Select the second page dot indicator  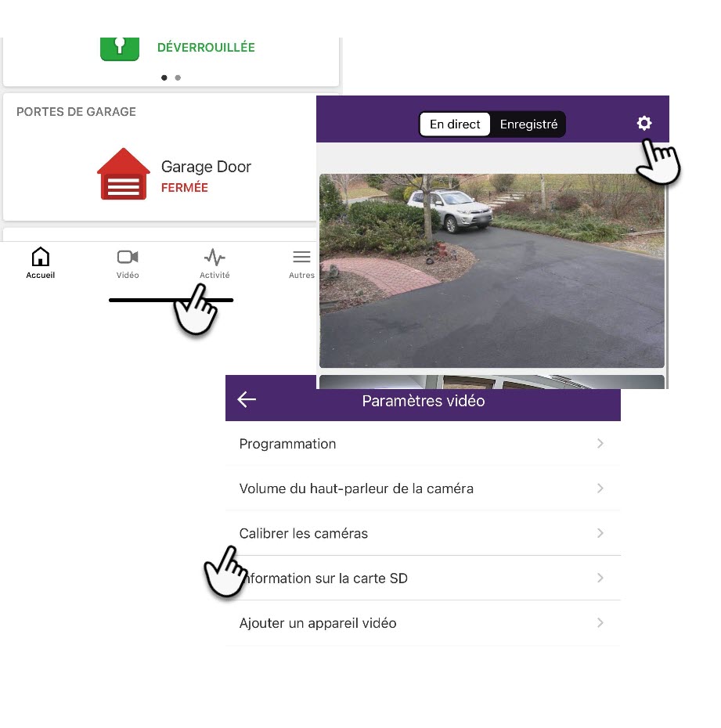(x=178, y=77)
